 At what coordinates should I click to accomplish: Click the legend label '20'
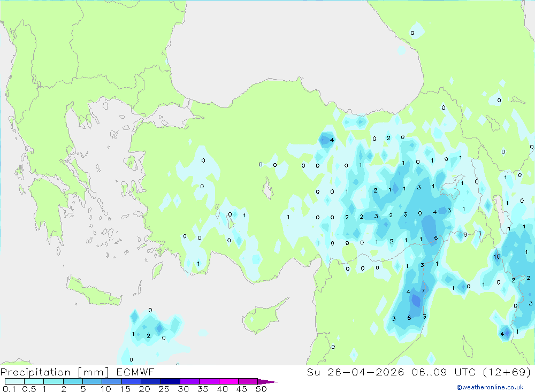144,389
